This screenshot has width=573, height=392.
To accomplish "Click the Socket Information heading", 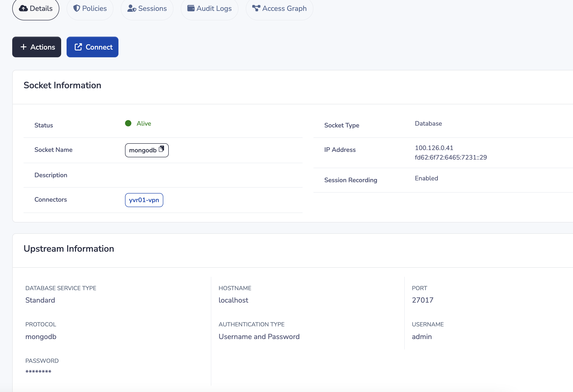I will click(x=62, y=85).
